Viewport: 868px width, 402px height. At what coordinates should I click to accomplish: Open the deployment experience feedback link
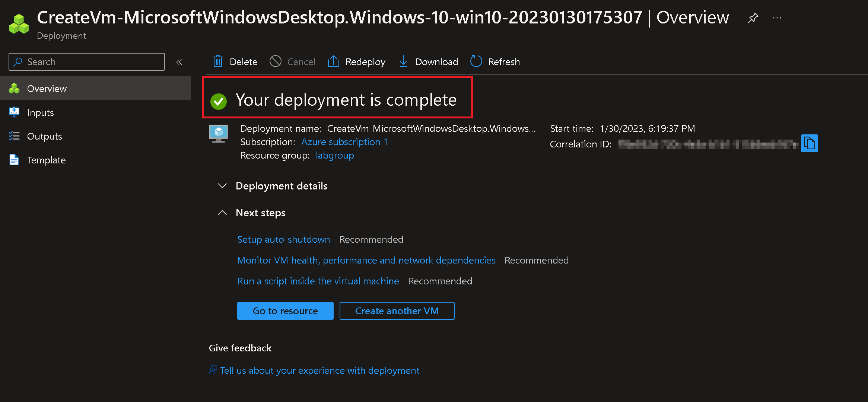pyautogui.click(x=319, y=370)
